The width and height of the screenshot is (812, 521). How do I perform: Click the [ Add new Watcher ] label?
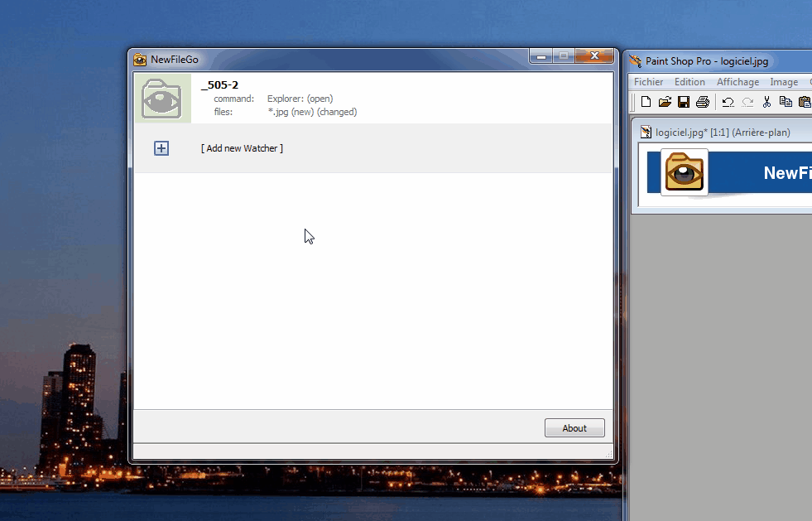pyautogui.click(x=242, y=148)
